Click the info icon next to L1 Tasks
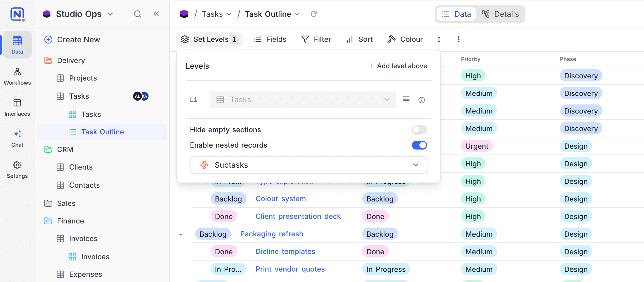Screen dimensions: 644x282 [422, 100]
